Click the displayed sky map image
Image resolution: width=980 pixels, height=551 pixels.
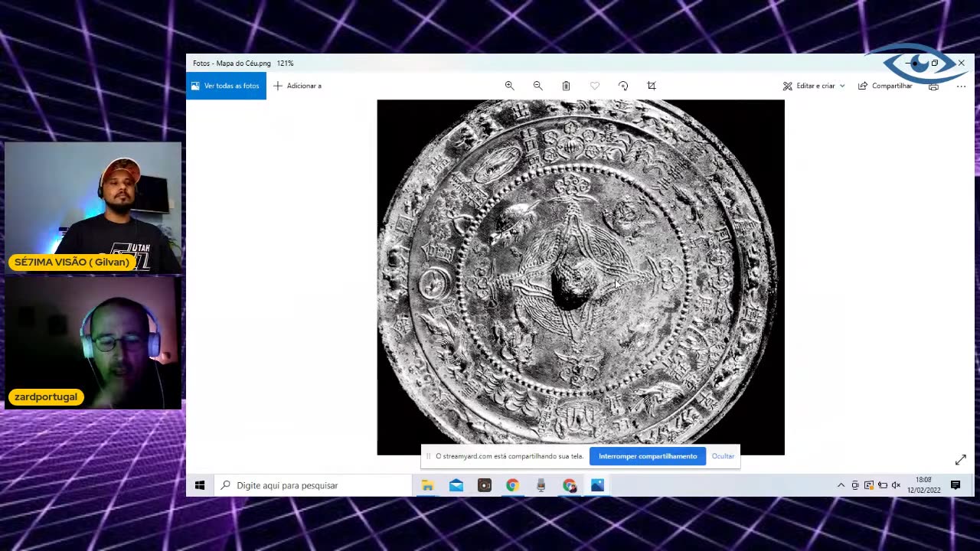(580, 277)
